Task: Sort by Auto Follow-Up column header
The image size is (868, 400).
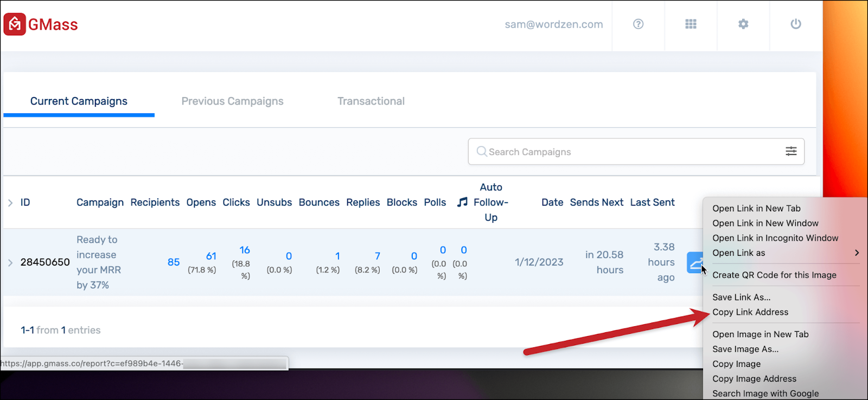Action: tap(491, 202)
